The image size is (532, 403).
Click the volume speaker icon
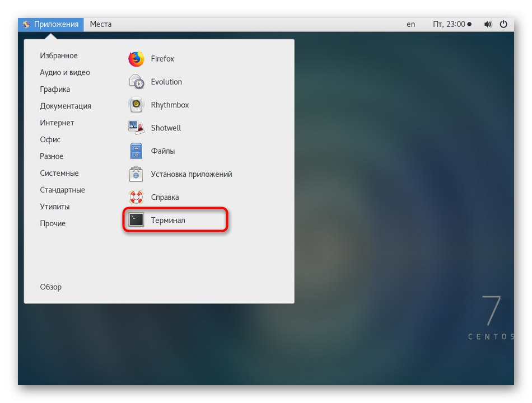[487, 24]
